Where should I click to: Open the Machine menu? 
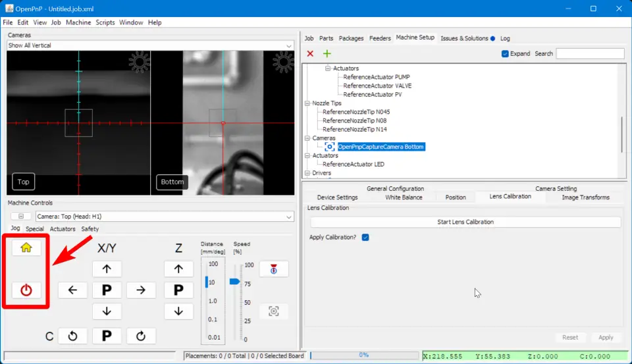[x=78, y=22]
